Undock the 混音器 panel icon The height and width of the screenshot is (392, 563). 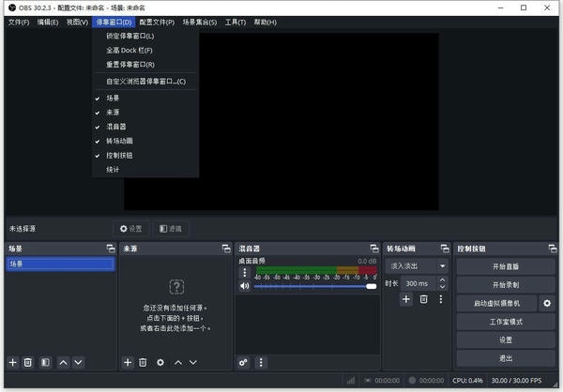374,249
